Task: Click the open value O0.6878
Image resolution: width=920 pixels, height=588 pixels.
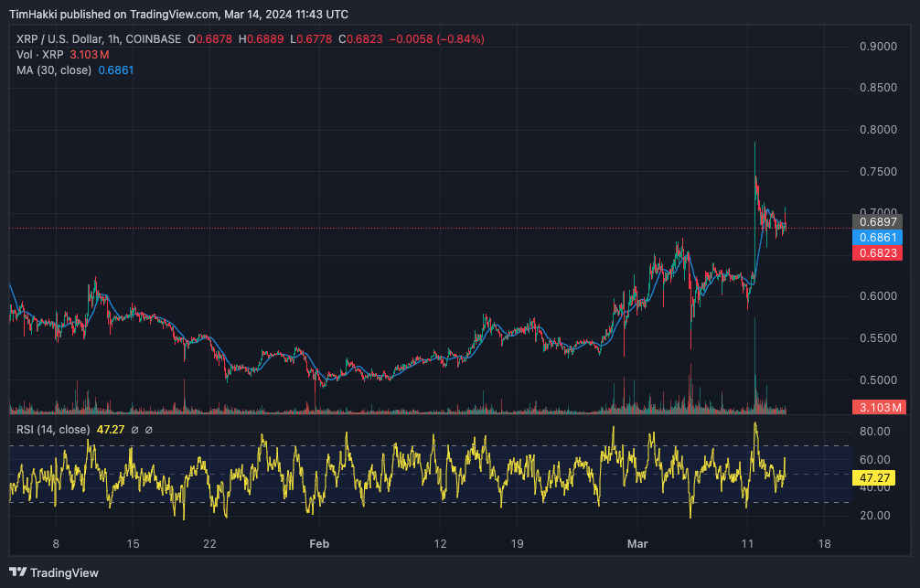Action: pos(209,39)
